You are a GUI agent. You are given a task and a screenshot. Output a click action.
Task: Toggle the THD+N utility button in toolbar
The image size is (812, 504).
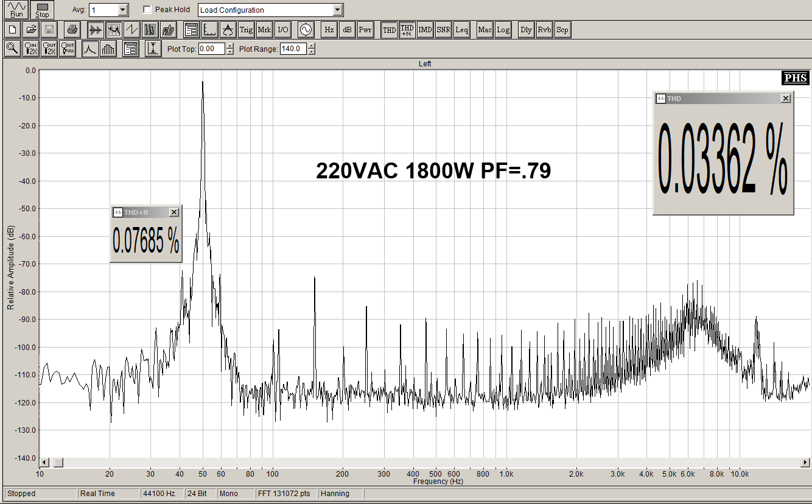click(x=407, y=29)
